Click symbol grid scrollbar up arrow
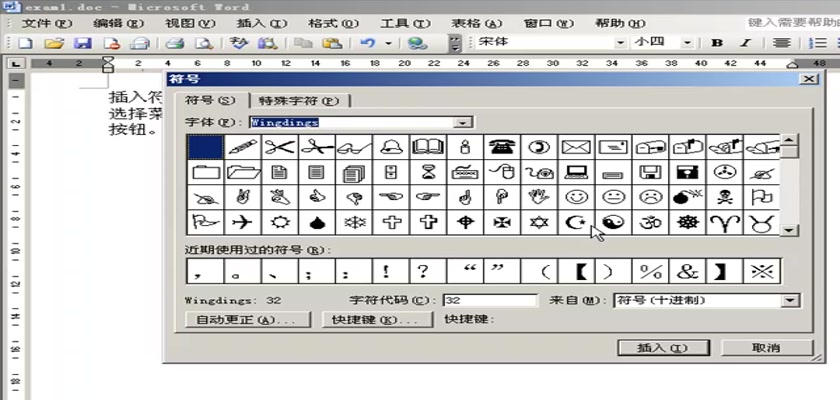Image resolution: width=840 pixels, height=400 pixels. coord(790,140)
